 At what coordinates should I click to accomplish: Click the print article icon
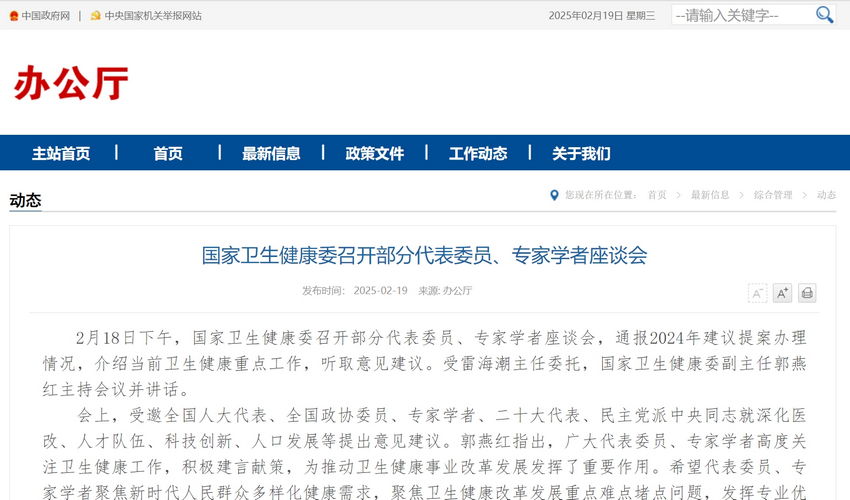tap(807, 293)
